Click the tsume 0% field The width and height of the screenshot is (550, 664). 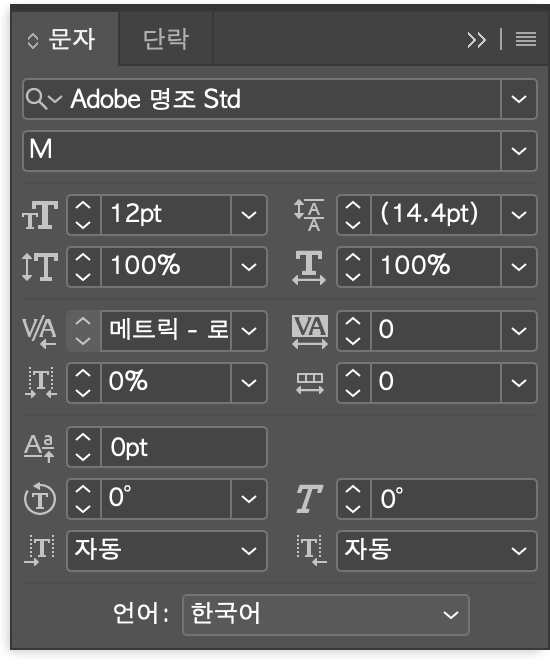point(166,383)
